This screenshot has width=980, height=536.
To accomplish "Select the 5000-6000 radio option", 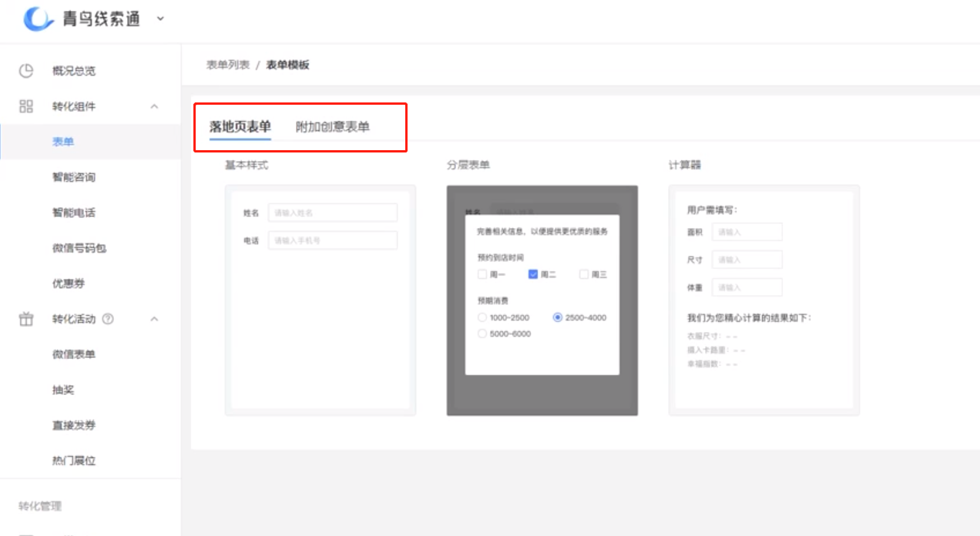I will tap(482, 333).
